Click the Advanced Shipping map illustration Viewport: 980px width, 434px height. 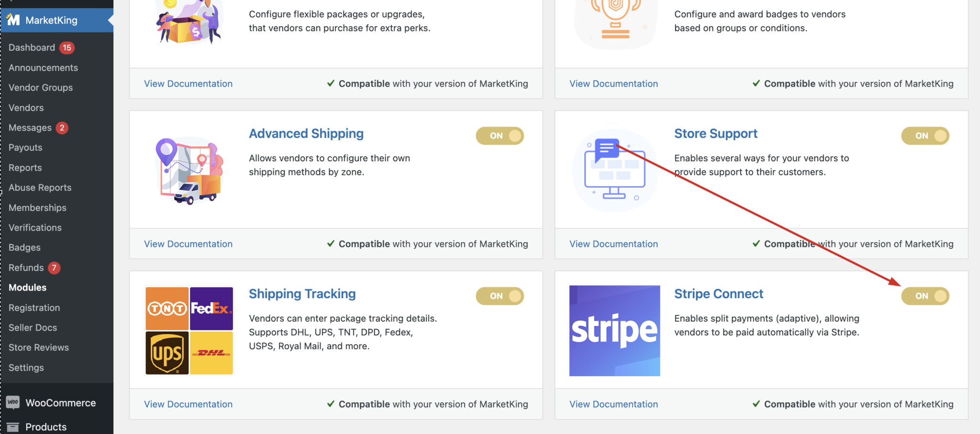188,170
